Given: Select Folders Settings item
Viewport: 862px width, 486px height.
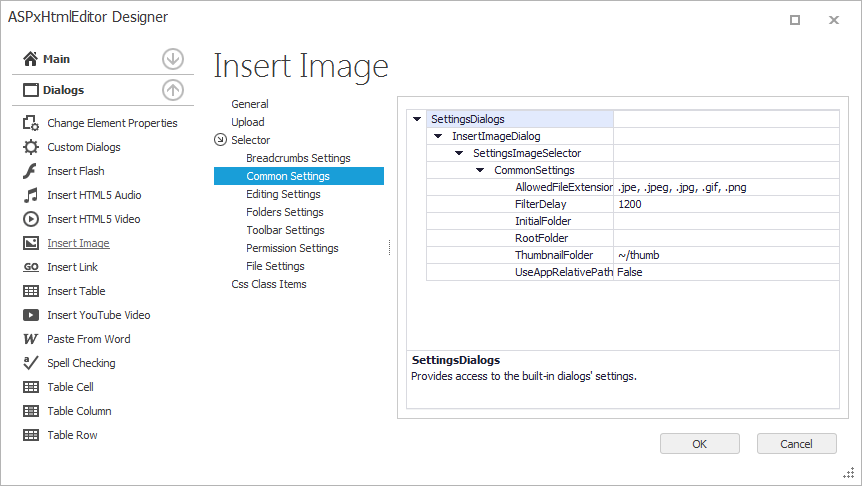Looking at the screenshot, I should pyautogui.click(x=285, y=212).
